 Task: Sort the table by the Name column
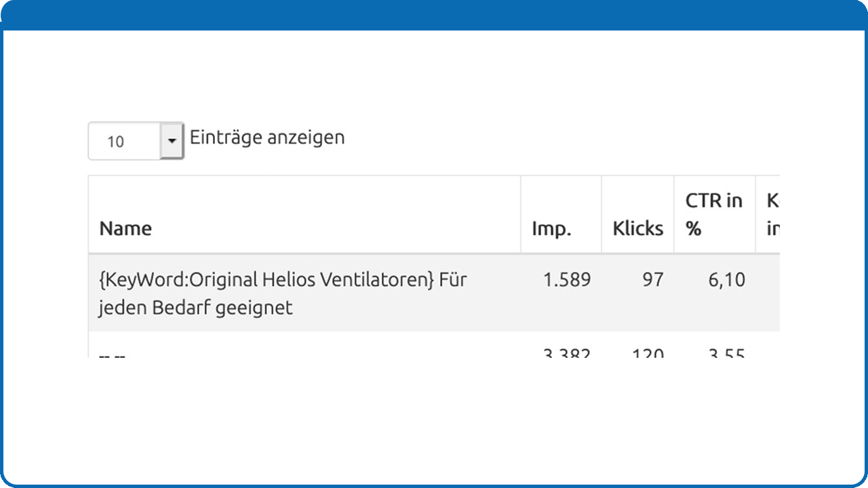click(304, 214)
